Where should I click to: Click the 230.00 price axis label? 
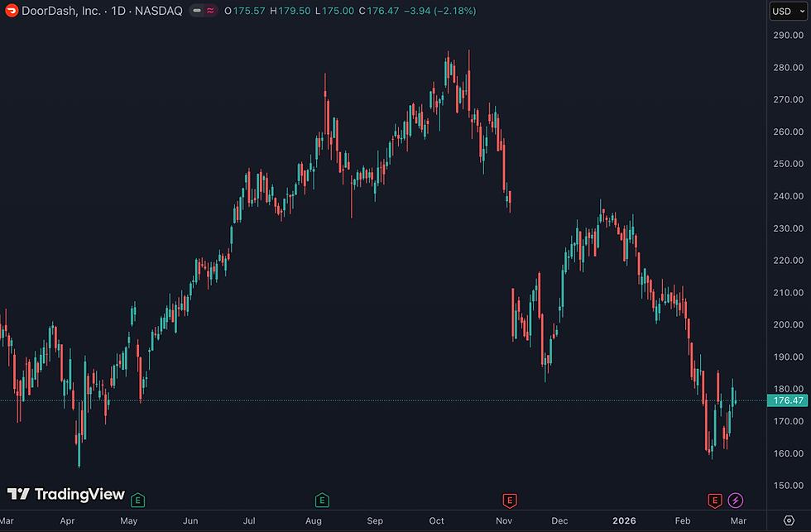tap(788, 228)
